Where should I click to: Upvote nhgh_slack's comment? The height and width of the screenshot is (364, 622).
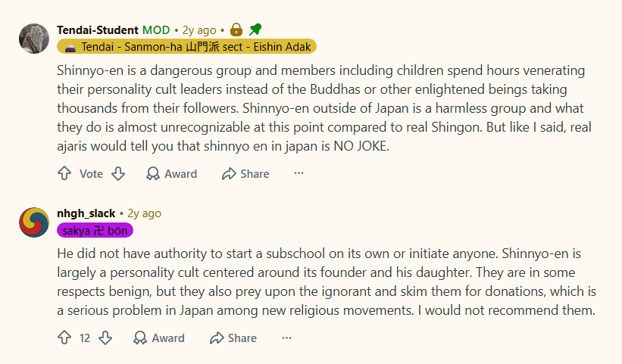click(x=64, y=338)
